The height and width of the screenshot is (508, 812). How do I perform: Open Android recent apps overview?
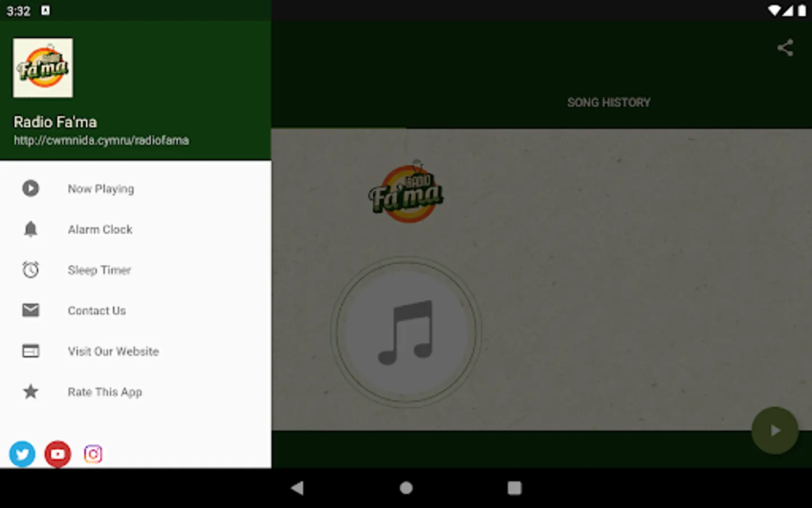click(514, 488)
